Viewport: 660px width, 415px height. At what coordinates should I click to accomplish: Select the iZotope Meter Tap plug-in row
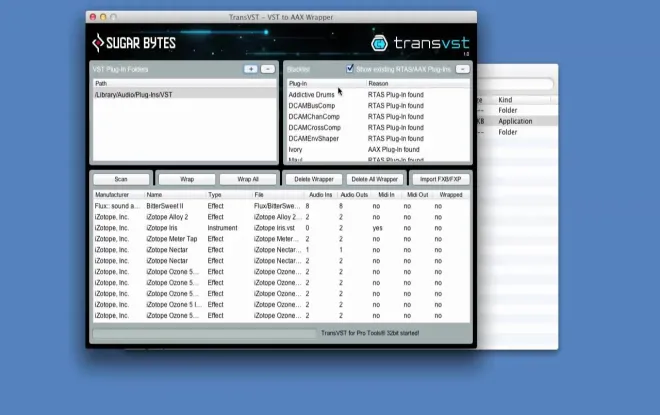(x=281, y=239)
